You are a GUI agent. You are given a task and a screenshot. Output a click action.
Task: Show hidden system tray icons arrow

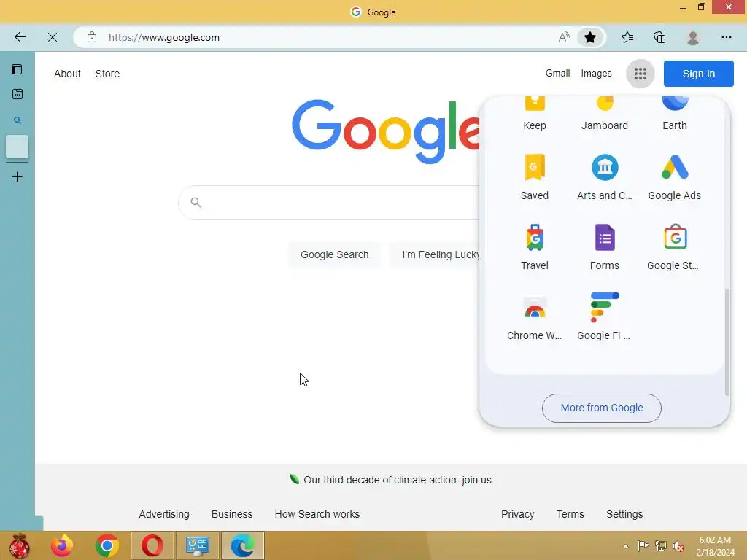[x=625, y=546]
